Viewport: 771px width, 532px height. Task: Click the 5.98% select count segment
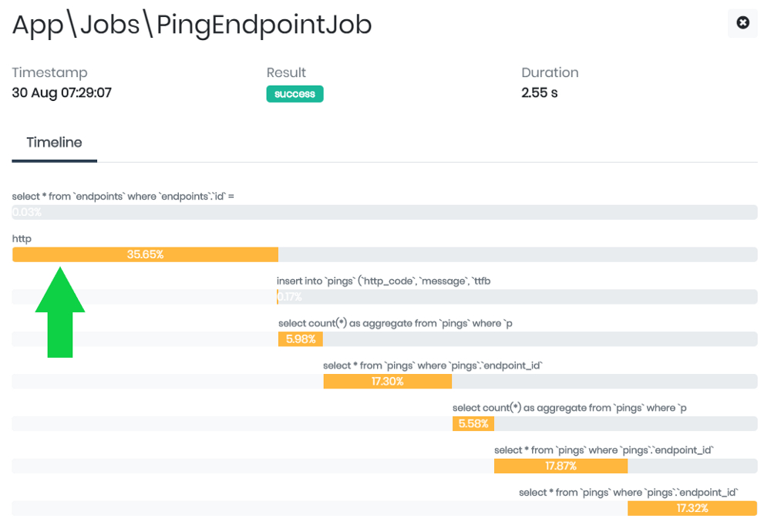pos(301,339)
